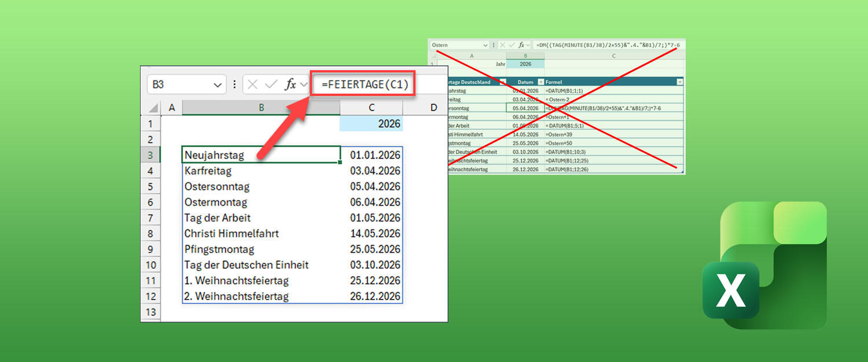This screenshot has width=868, height=362.
Task: Click the cell 'Ostermontag' in row 6
Action: click(262, 202)
